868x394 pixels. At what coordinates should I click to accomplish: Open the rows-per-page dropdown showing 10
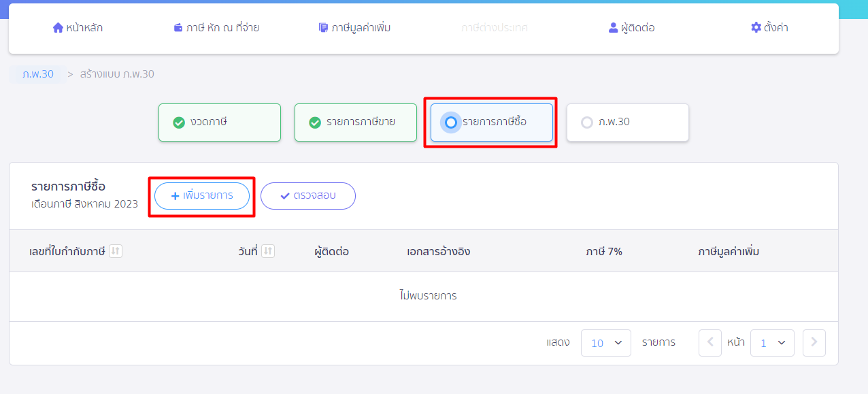click(x=605, y=343)
